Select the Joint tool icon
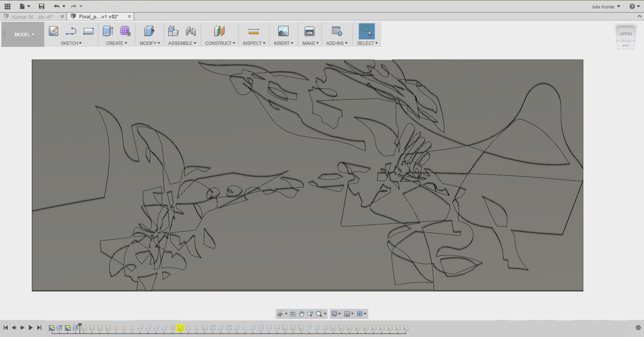644x337 pixels. (x=191, y=31)
